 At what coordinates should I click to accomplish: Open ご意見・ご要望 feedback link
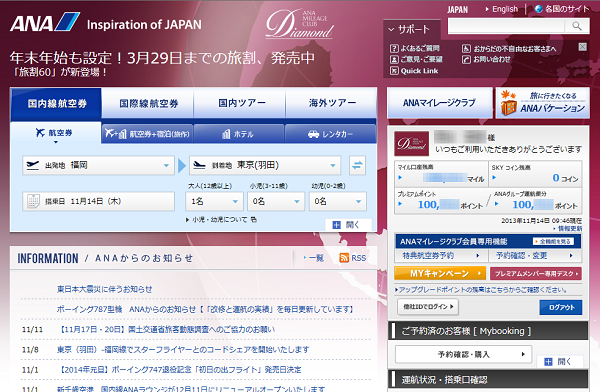pyautogui.click(x=416, y=59)
